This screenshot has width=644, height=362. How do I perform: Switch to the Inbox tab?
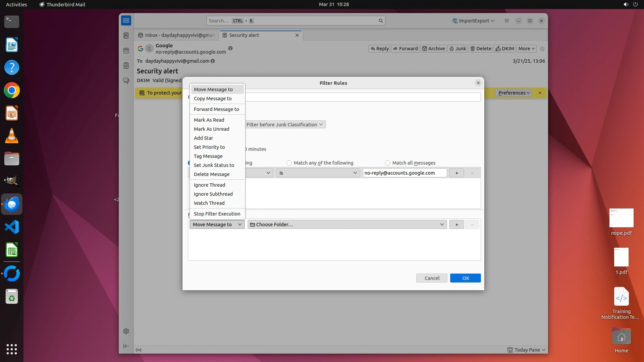coord(177,35)
